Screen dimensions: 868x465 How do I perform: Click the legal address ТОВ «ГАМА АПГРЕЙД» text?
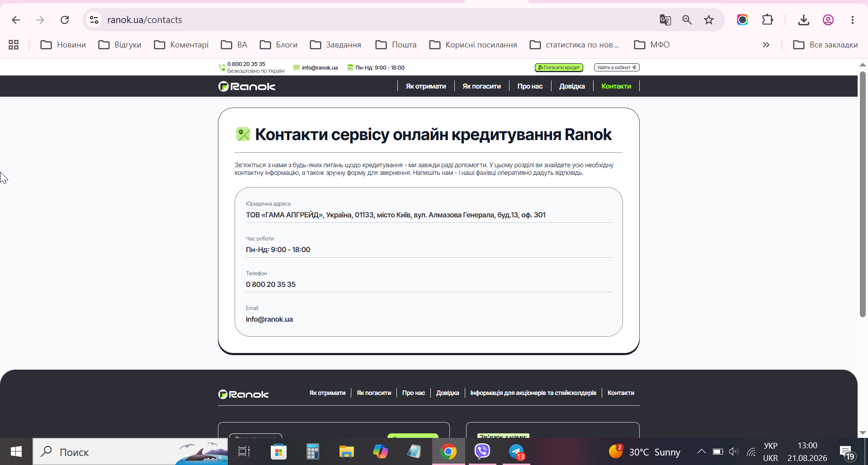click(x=396, y=215)
